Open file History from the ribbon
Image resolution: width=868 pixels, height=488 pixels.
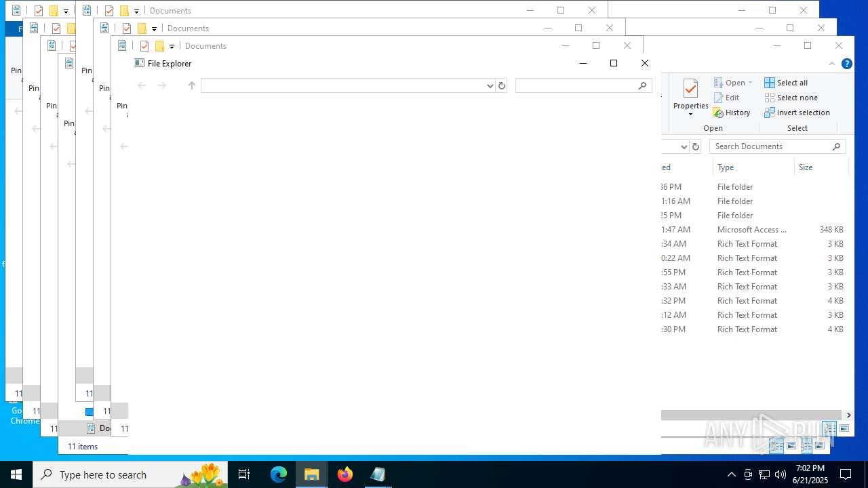point(732,113)
